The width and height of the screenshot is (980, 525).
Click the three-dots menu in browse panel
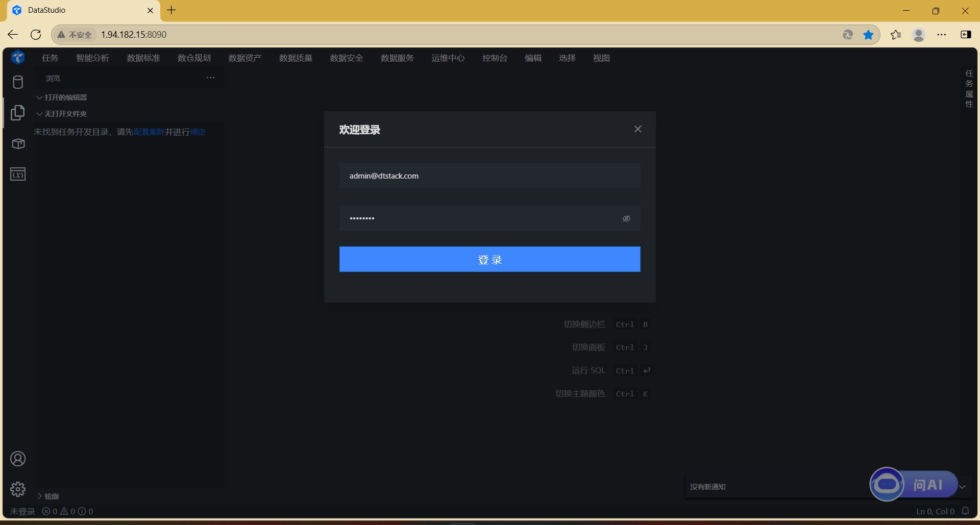210,78
